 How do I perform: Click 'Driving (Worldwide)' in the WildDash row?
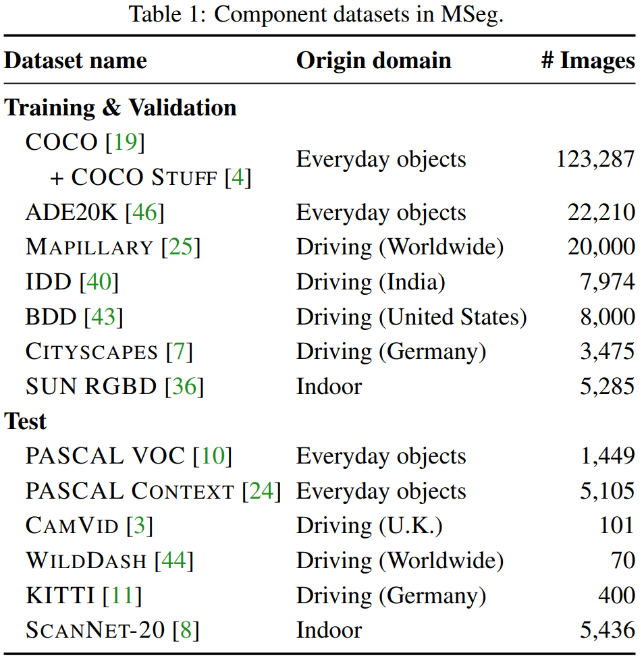[400, 561]
